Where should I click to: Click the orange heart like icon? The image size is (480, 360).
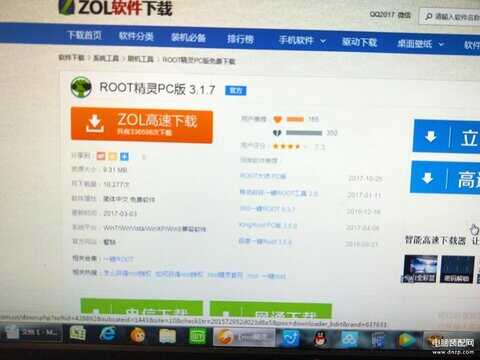click(277, 119)
